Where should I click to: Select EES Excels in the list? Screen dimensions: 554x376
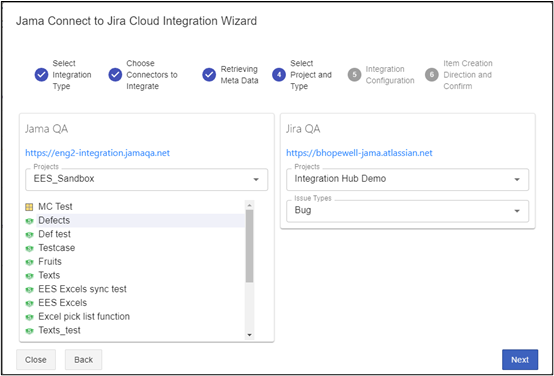63,303
